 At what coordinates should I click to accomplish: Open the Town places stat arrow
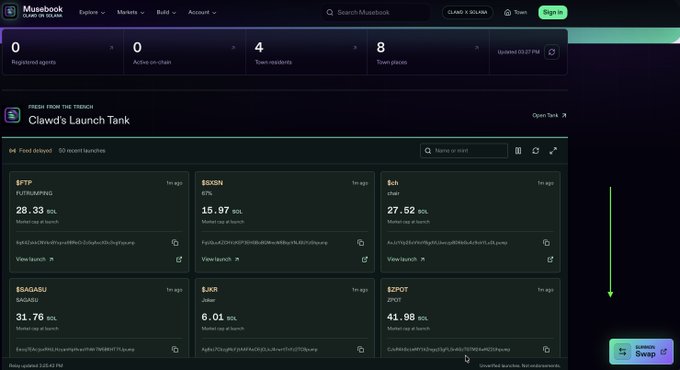477,47
